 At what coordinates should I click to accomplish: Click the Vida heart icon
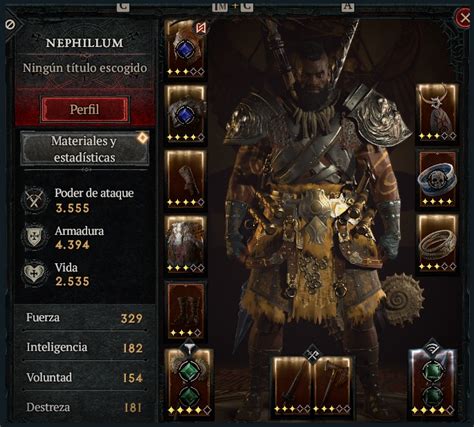click(34, 273)
